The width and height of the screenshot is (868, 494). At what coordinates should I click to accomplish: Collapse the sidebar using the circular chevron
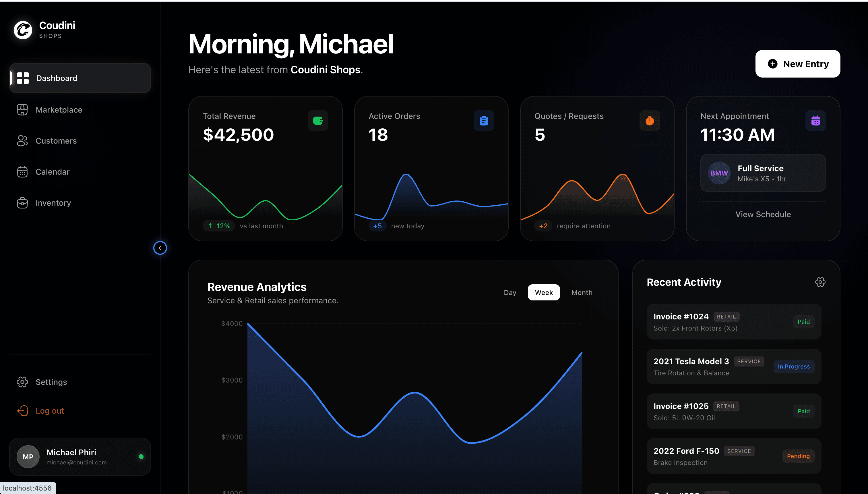pos(160,248)
